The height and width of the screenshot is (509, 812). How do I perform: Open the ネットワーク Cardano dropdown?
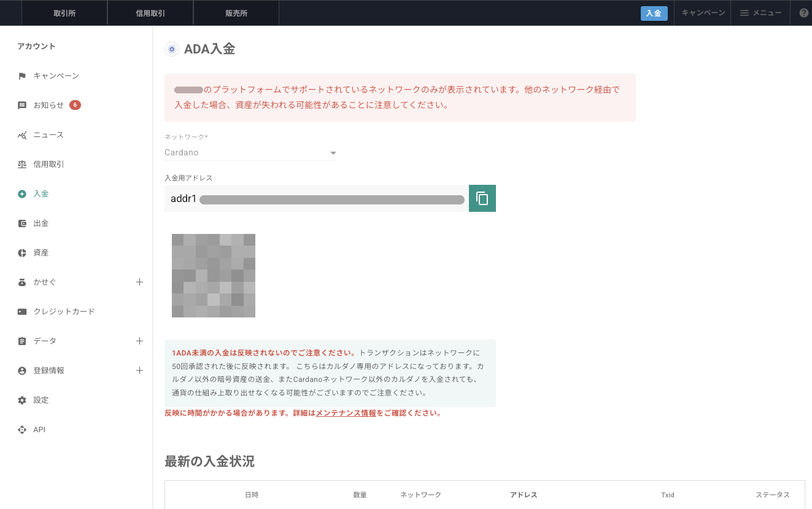tap(250, 152)
